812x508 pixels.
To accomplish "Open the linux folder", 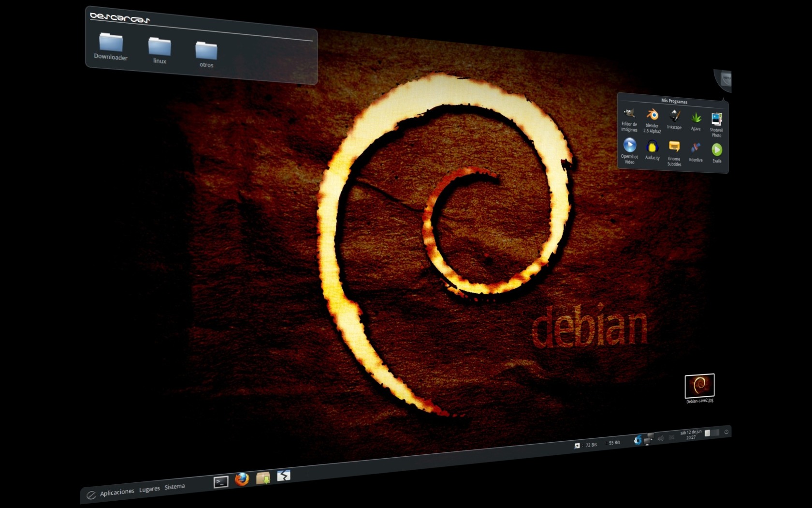I will [159, 50].
